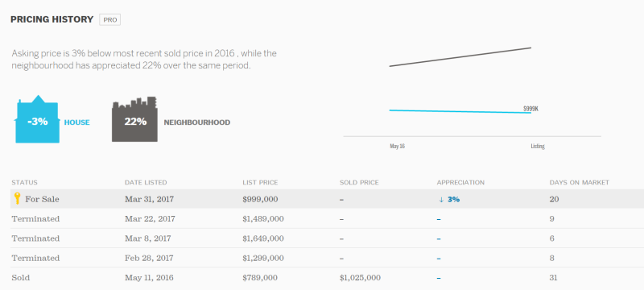Viewport: 644px width, 290px height.
Task: Click the $1,025,000 sold price value
Action: pyautogui.click(x=360, y=278)
